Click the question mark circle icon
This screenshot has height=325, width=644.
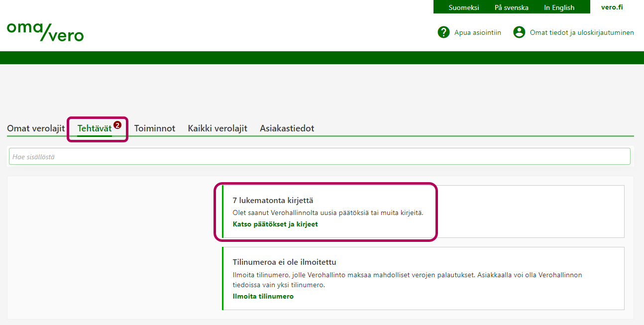tap(443, 32)
